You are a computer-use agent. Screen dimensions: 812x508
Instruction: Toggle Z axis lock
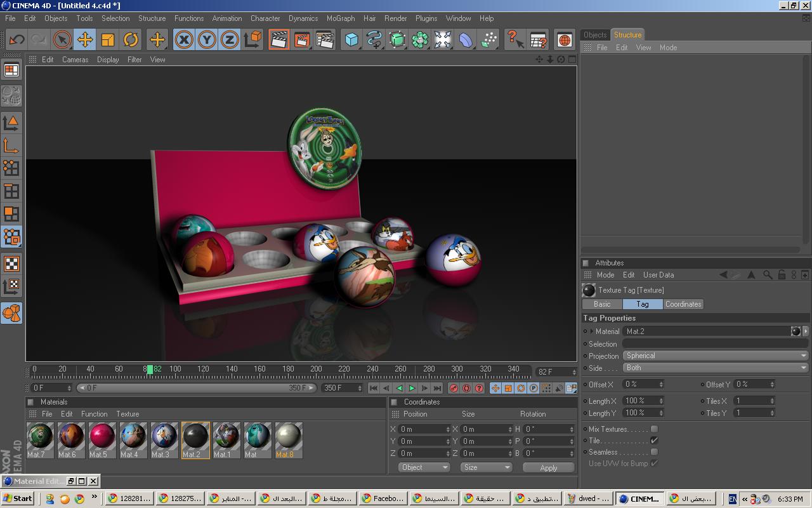tap(230, 40)
